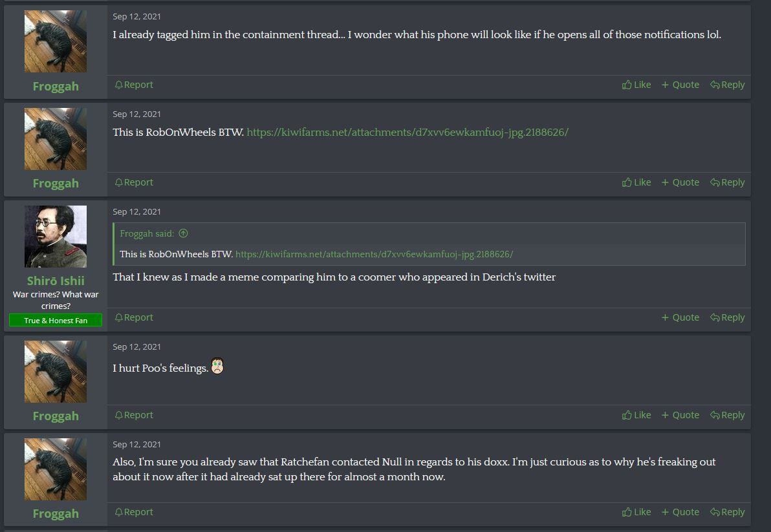
Task: Click Froggah username under first post avatar
Action: click(56, 86)
